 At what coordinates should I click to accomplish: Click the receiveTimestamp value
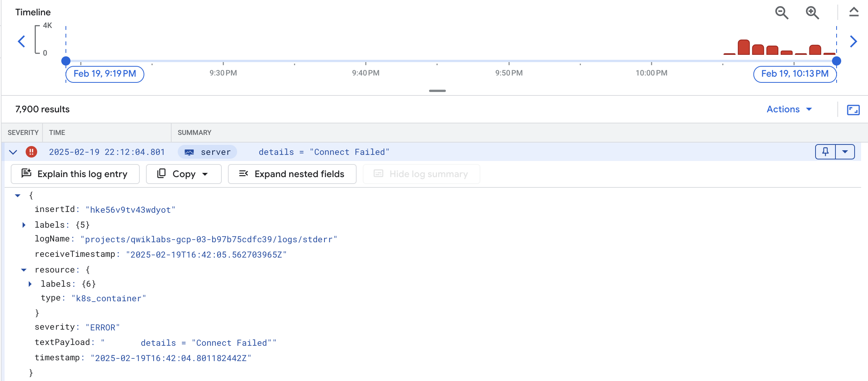[x=206, y=255]
